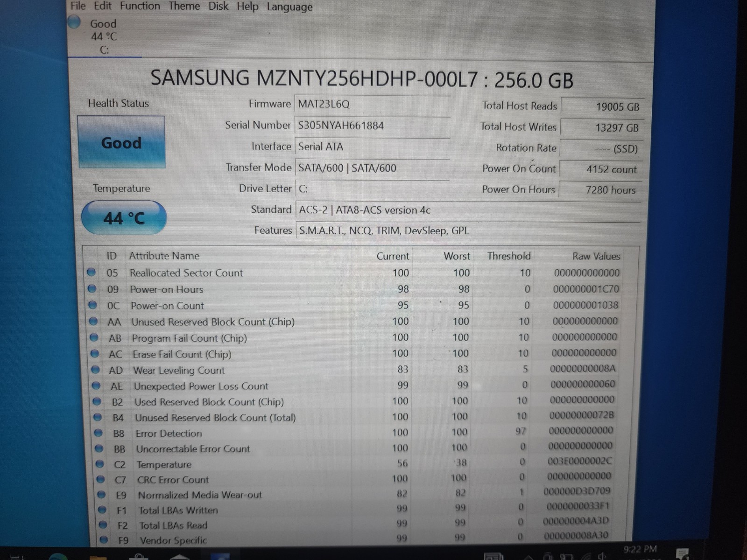
Task: Click raw value 000000D3D709
Action: pos(577,491)
